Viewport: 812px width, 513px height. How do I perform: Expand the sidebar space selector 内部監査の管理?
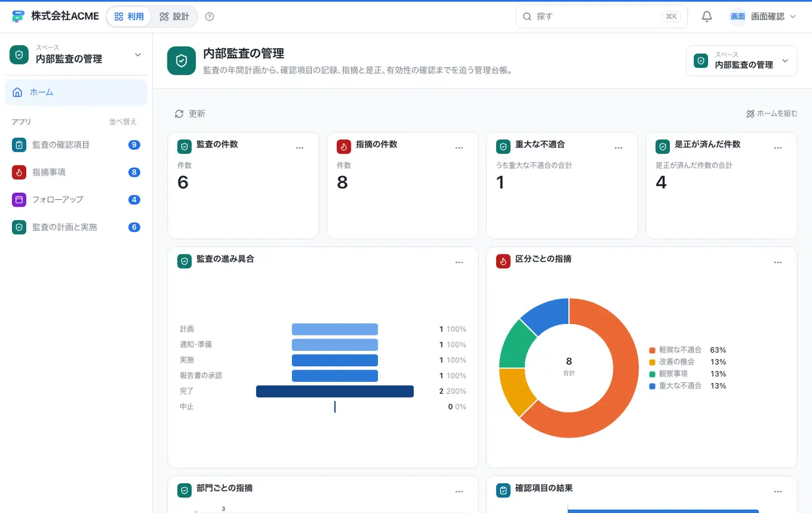[76, 55]
